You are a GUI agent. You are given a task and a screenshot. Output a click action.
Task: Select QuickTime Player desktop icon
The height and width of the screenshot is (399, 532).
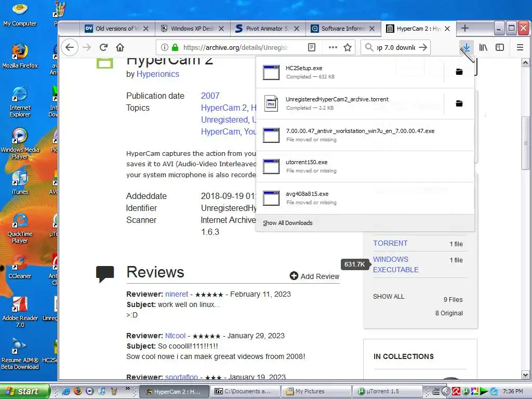tap(20, 228)
